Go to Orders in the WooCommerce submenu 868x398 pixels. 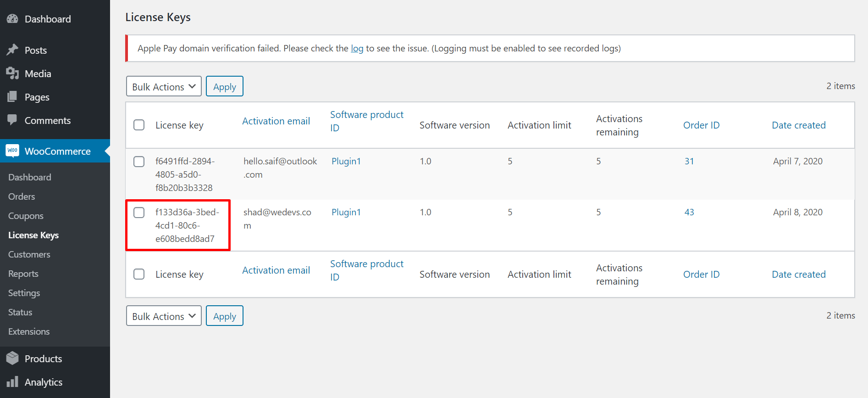point(22,196)
